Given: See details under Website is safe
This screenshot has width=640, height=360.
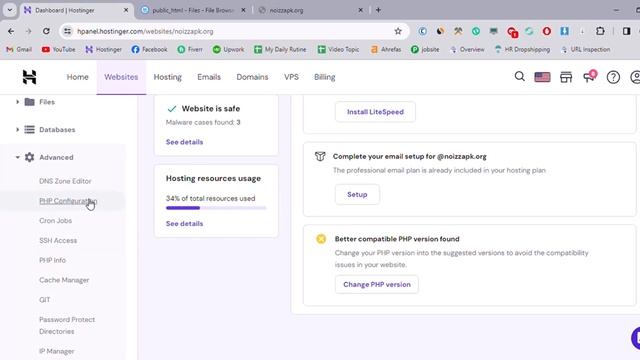Looking at the screenshot, I should click(184, 142).
